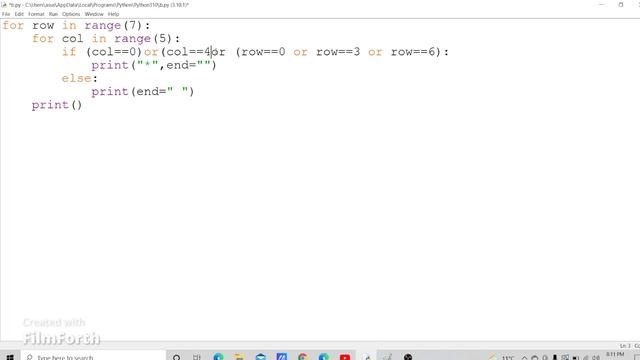Click the 'print("*",end="")' statement

pos(154,65)
